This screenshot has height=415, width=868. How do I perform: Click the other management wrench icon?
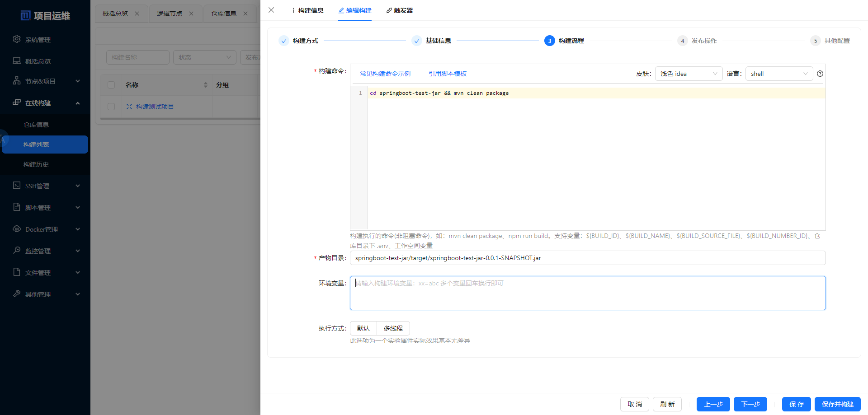click(x=17, y=294)
